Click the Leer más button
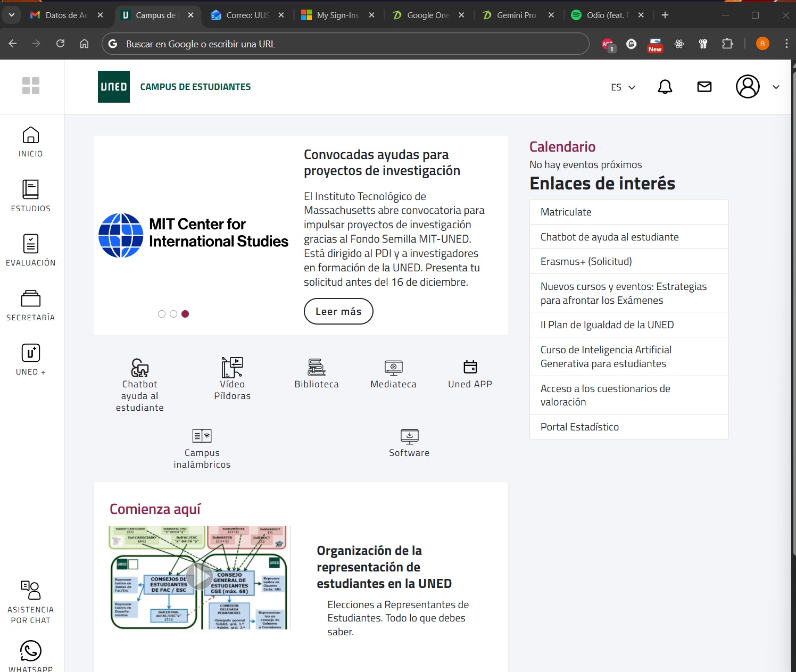Viewport: 796px width, 672px height. (338, 311)
